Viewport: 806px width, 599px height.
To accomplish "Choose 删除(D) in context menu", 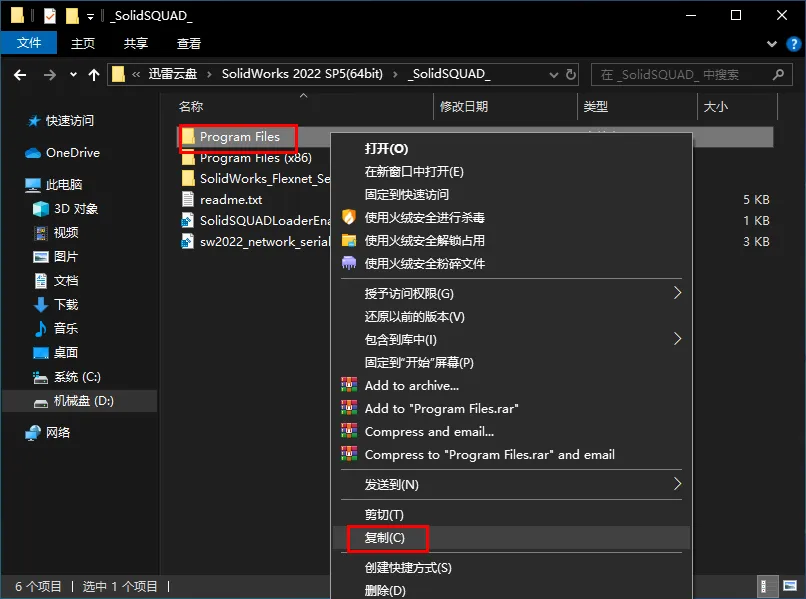I will pos(512,590).
